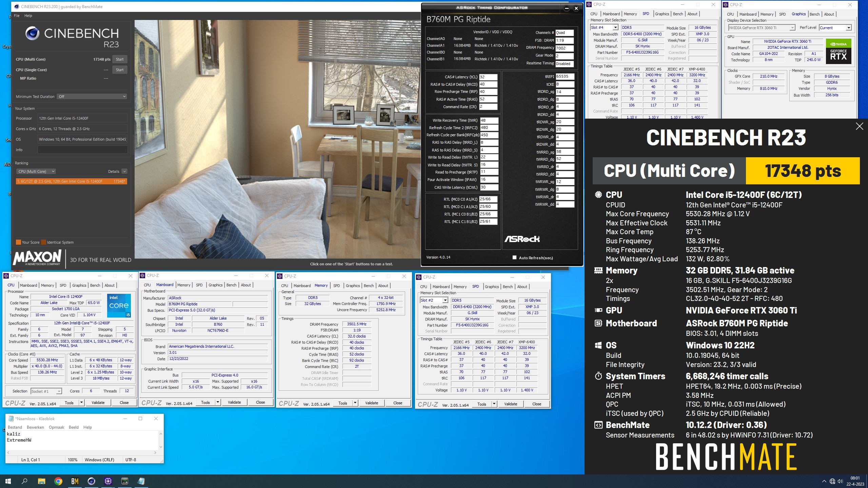Viewport: 868px width, 488px height.
Task: Switch to Graphics tab in CPU-Z Mainboard window
Action: coord(215,285)
